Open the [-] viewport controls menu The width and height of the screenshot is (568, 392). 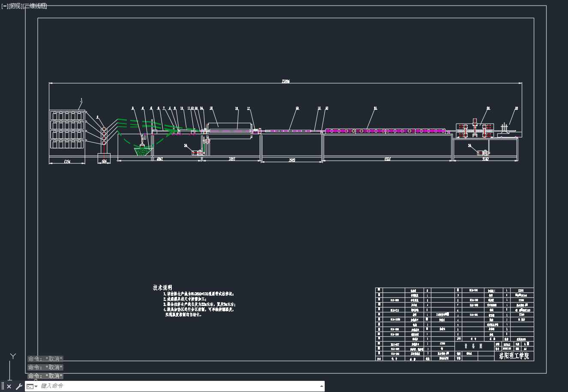(5, 6)
